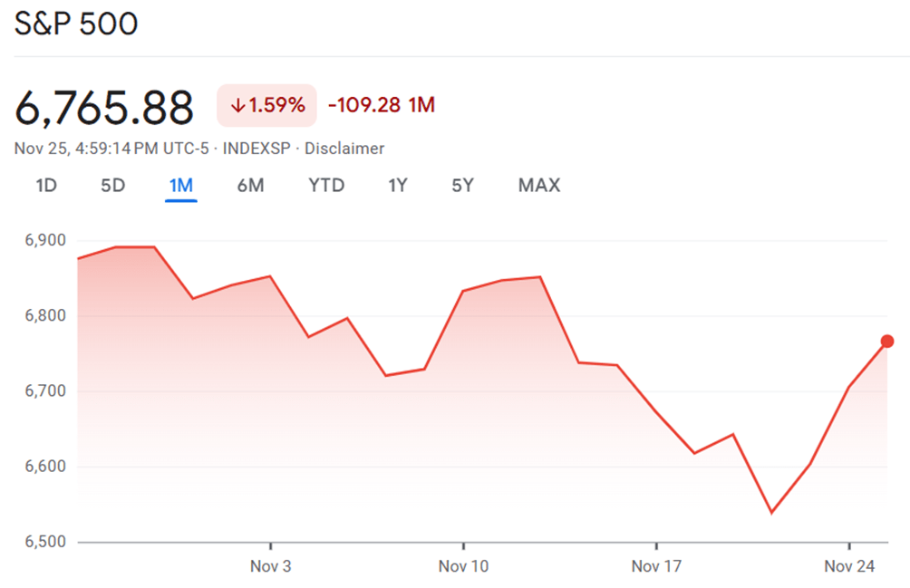Switch to the 5D range tab
Viewport: 910px width, 588px height.
pyautogui.click(x=112, y=186)
